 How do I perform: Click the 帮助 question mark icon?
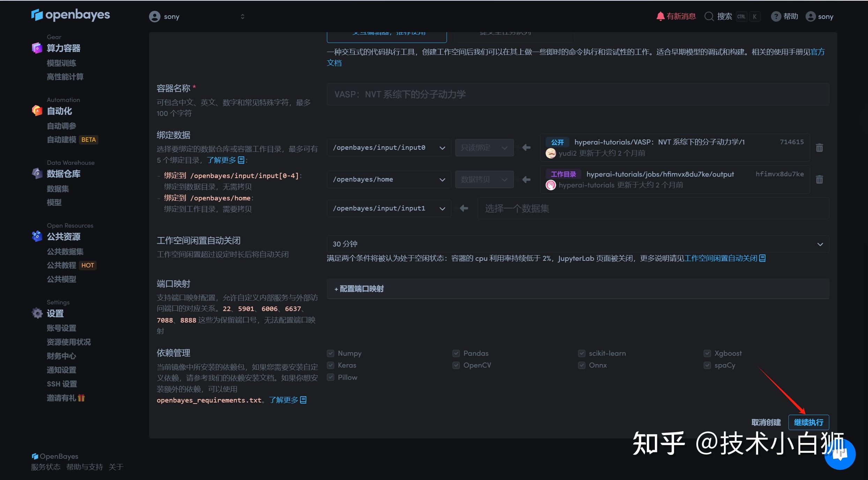pyautogui.click(x=776, y=16)
